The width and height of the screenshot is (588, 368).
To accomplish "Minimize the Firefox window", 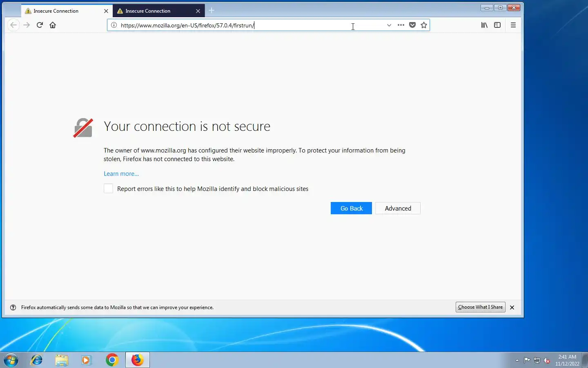I will click(487, 8).
